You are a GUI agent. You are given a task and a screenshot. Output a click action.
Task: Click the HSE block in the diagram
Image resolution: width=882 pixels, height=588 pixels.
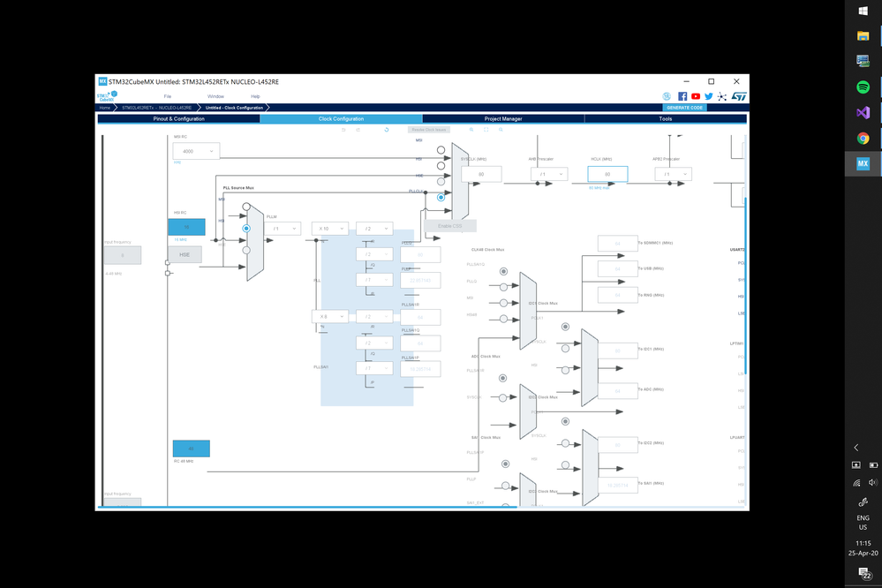coord(185,254)
